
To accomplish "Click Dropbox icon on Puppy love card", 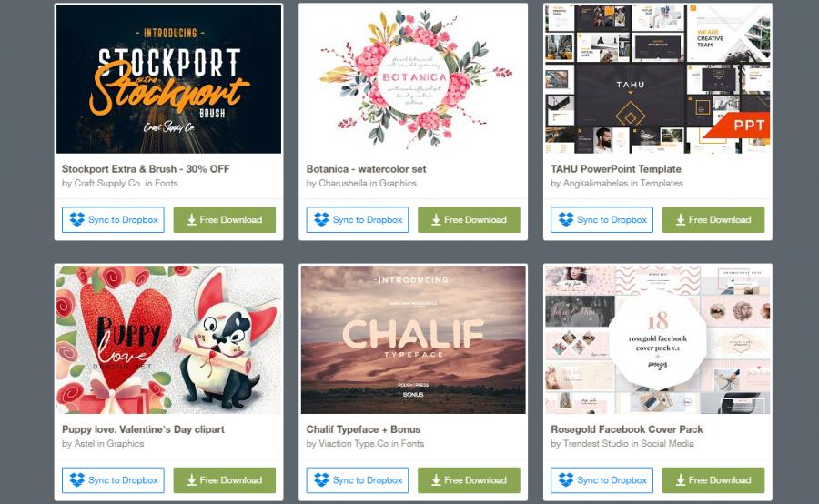I will pyautogui.click(x=77, y=480).
